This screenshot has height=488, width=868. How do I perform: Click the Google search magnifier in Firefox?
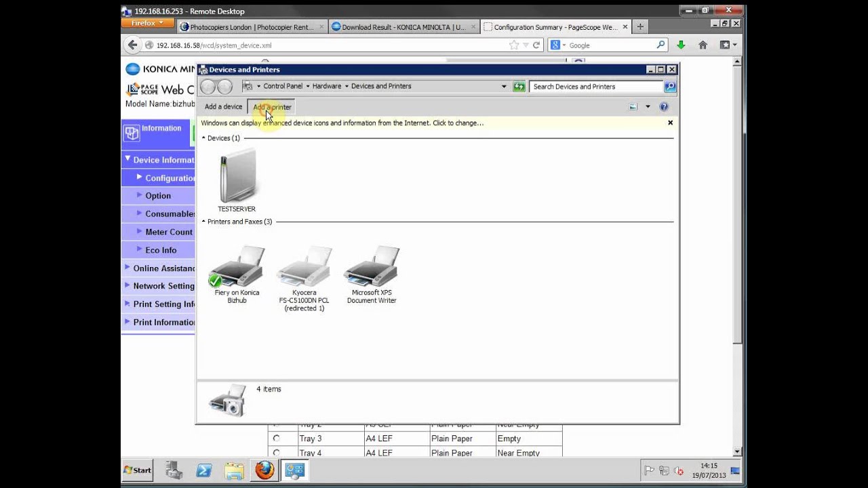point(661,45)
